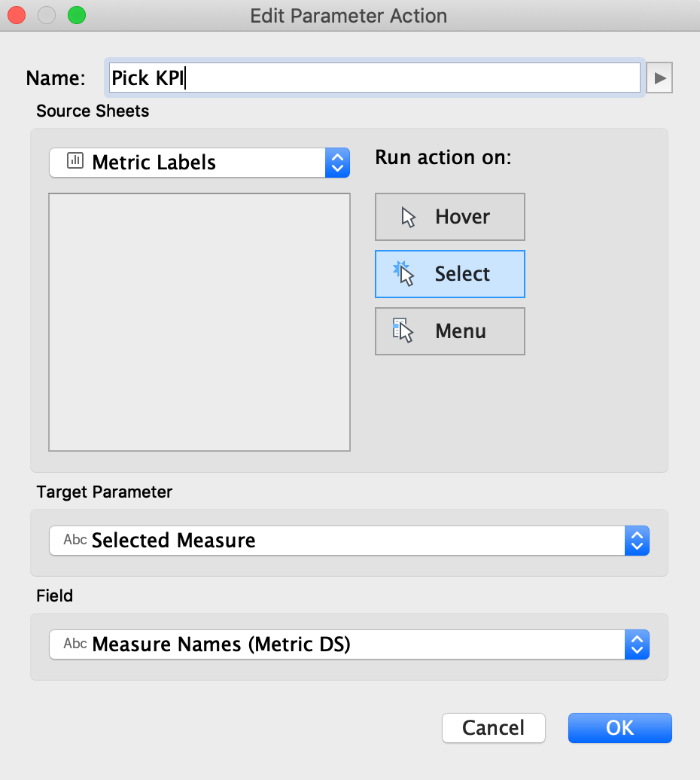Confirm the parameter action with OK
The width and height of the screenshot is (700, 780).
[x=619, y=727]
